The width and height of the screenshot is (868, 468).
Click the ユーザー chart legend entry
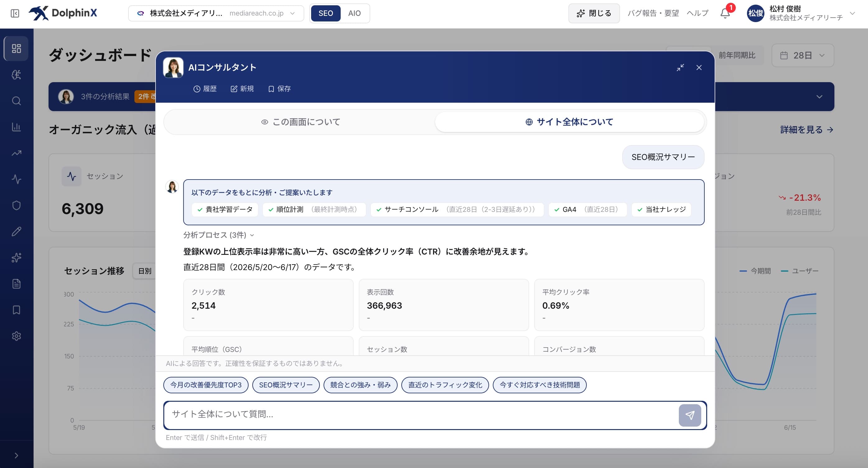pyautogui.click(x=799, y=271)
